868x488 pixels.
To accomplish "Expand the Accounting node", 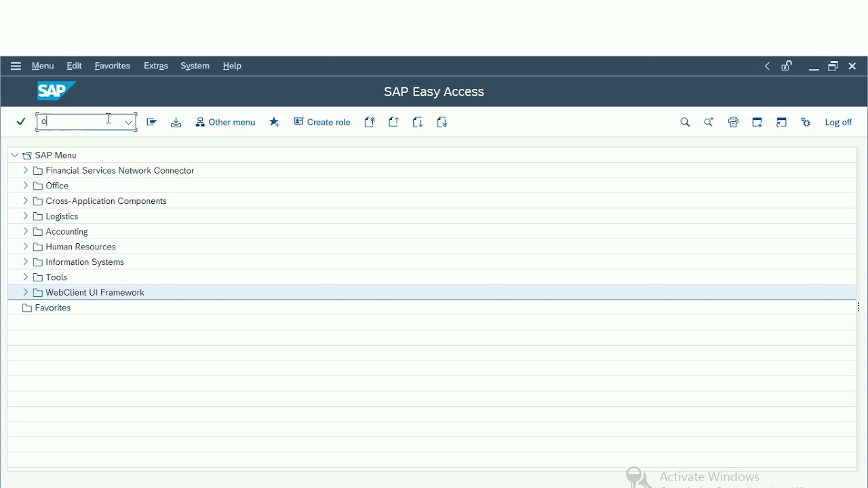I will point(26,231).
